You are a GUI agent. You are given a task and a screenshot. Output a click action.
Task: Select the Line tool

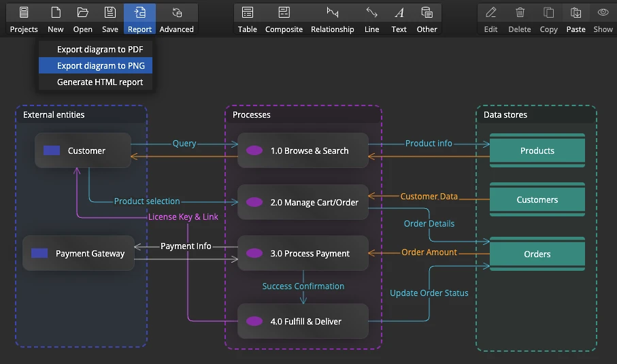tap(371, 19)
